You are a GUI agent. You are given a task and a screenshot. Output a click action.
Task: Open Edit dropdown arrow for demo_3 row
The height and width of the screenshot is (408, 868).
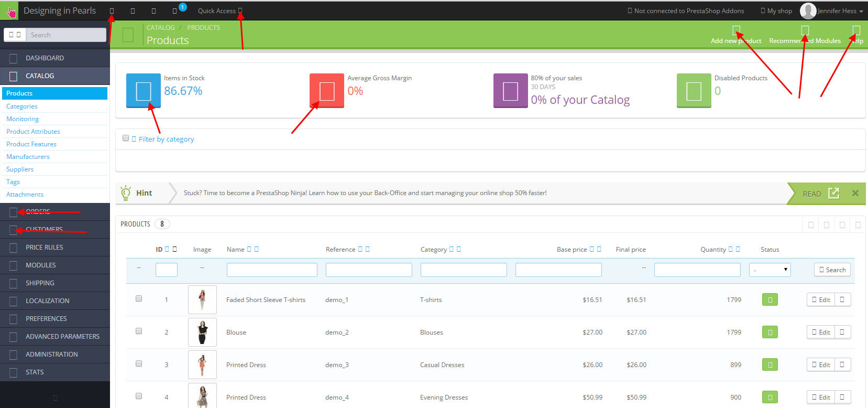pos(842,365)
